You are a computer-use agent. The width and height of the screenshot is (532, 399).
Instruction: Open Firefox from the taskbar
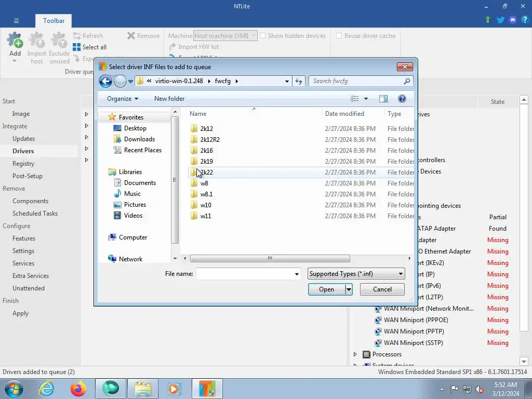click(x=78, y=389)
